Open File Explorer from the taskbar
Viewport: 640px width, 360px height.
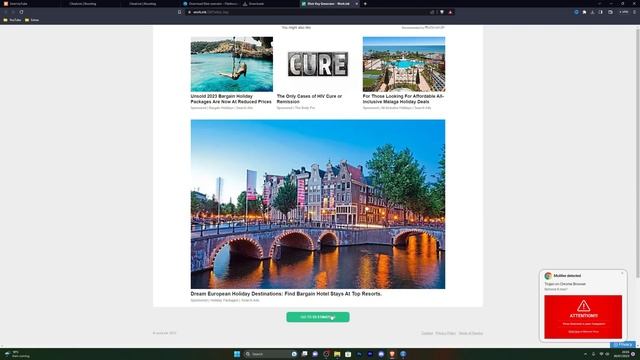point(337,354)
